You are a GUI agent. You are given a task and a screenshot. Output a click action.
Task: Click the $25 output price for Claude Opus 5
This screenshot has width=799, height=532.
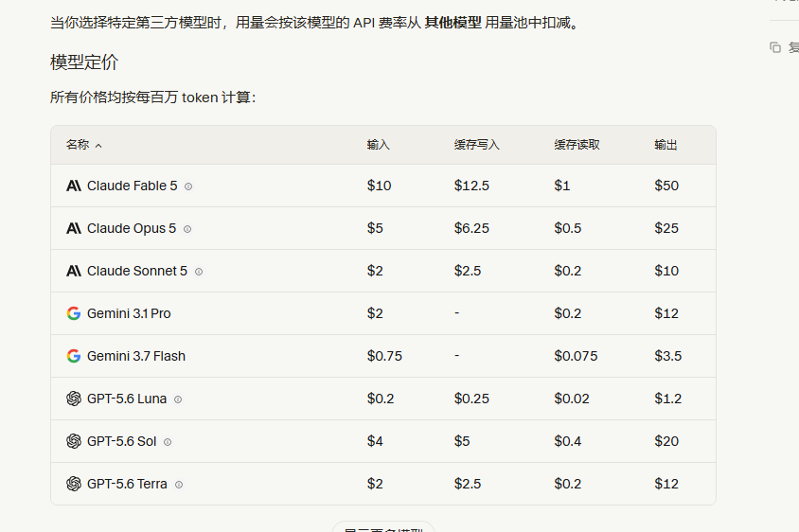[x=666, y=228]
